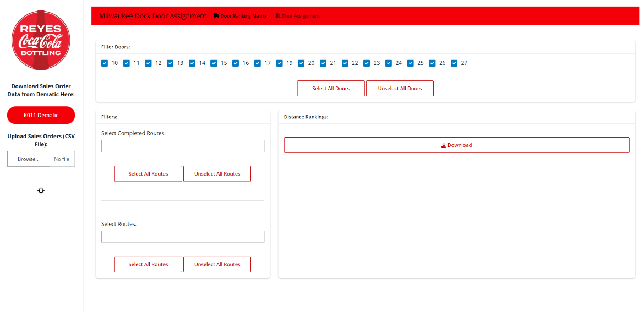Click the truck icon on Door Ranking Matrix
Image resolution: width=644 pixels, height=311 pixels.
216,16
